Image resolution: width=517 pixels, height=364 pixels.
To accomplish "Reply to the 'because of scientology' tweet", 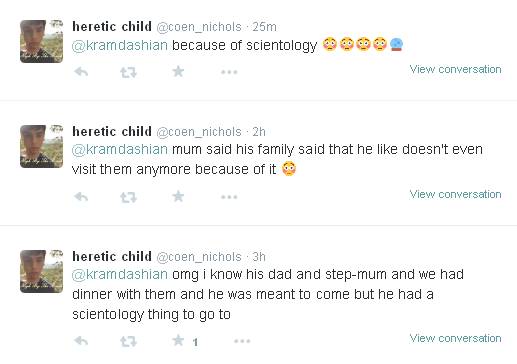I will (x=81, y=72).
